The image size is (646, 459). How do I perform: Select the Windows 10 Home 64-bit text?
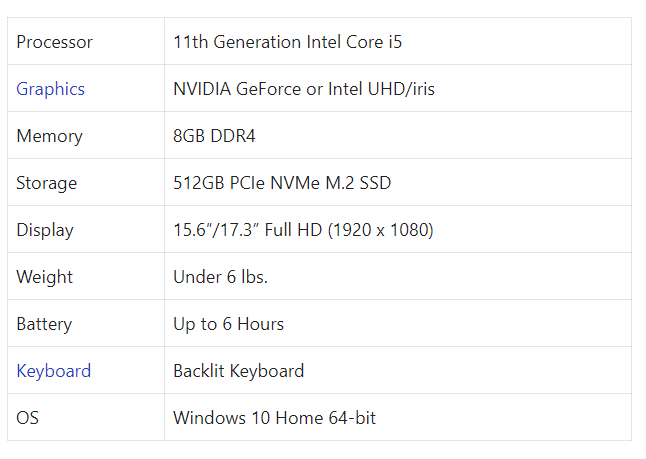(x=274, y=418)
